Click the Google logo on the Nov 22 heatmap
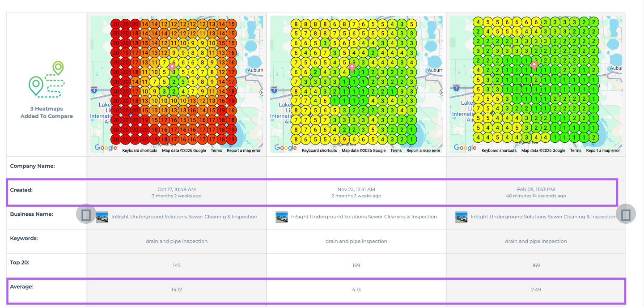Viewport: 644px width, 307px height. coord(286,148)
